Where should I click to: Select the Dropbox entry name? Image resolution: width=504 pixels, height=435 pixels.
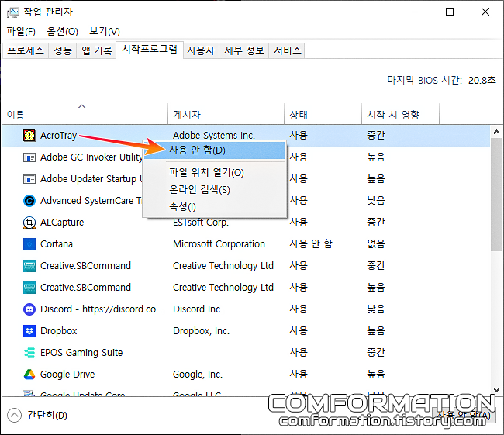pyautogui.click(x=58, y=331)
